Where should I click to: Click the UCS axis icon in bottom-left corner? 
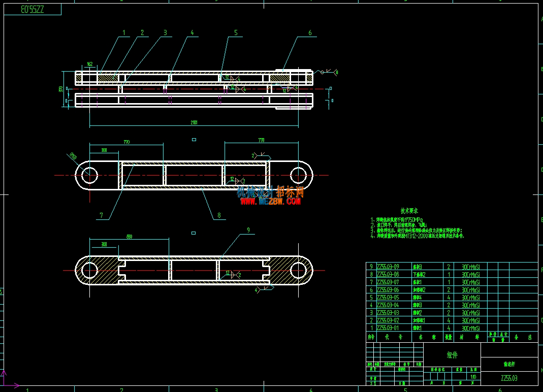9,379
